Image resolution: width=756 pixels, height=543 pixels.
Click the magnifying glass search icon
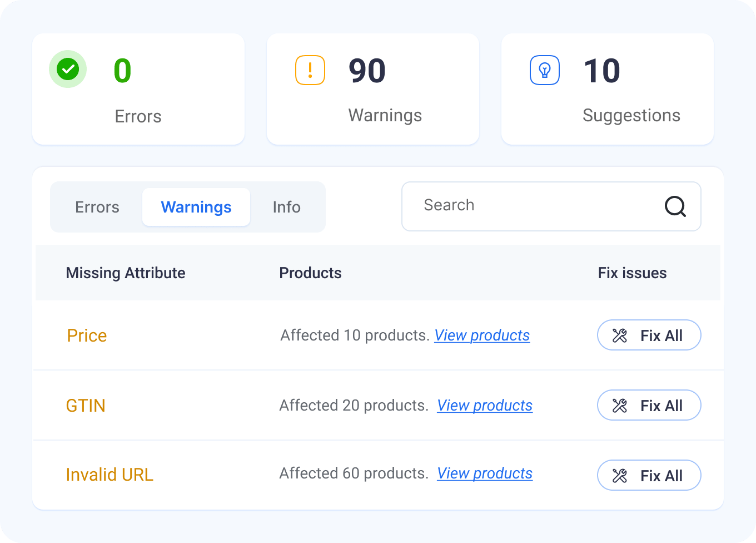tap(675, 206)
